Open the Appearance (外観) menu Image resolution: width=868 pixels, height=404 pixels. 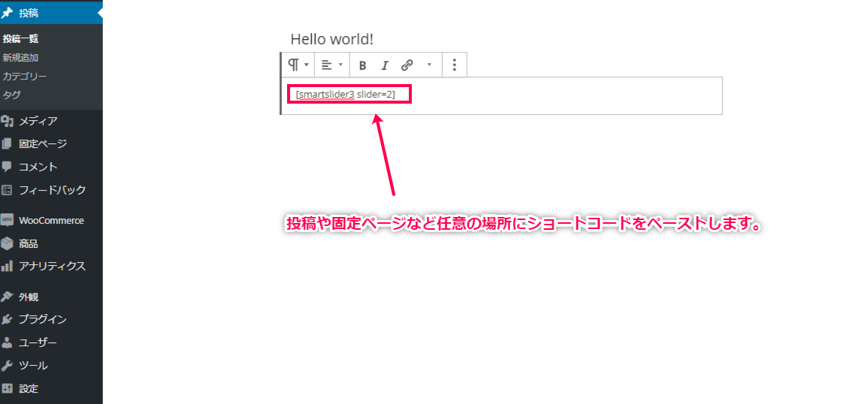[x=29, y=297]
